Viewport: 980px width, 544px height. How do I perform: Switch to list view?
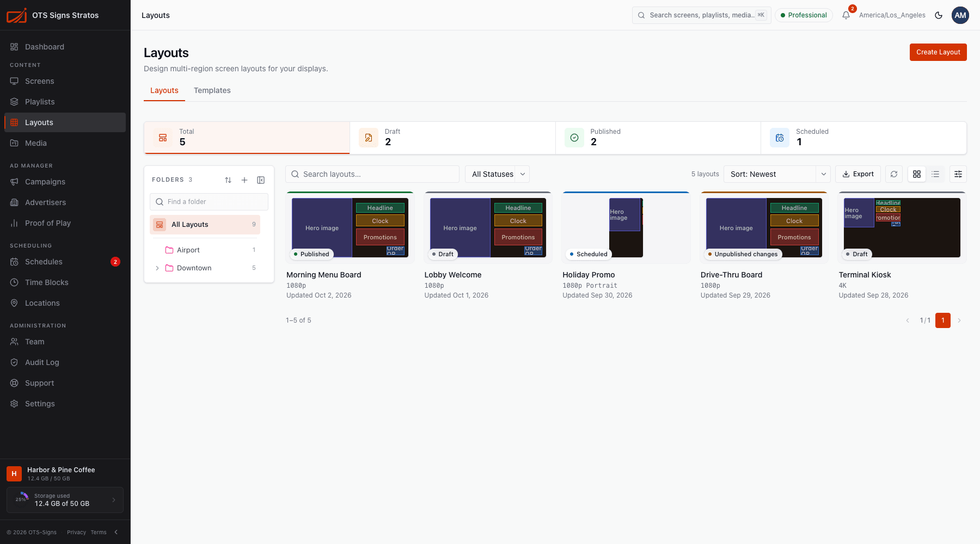coord(935,174)
